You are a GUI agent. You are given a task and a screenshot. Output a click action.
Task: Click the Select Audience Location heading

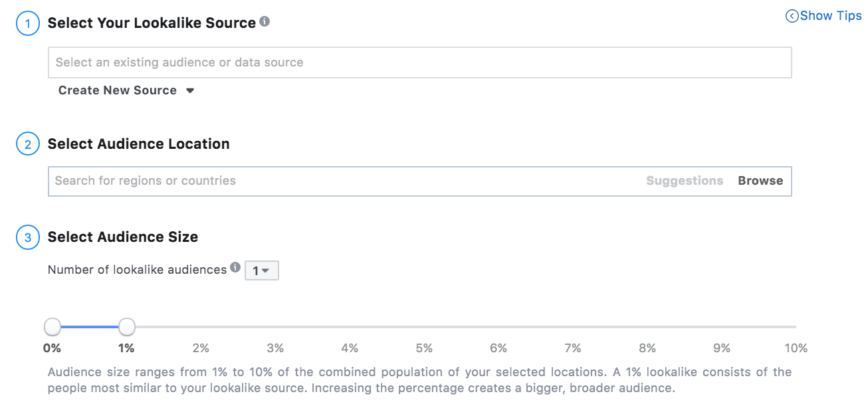[139, 144]
